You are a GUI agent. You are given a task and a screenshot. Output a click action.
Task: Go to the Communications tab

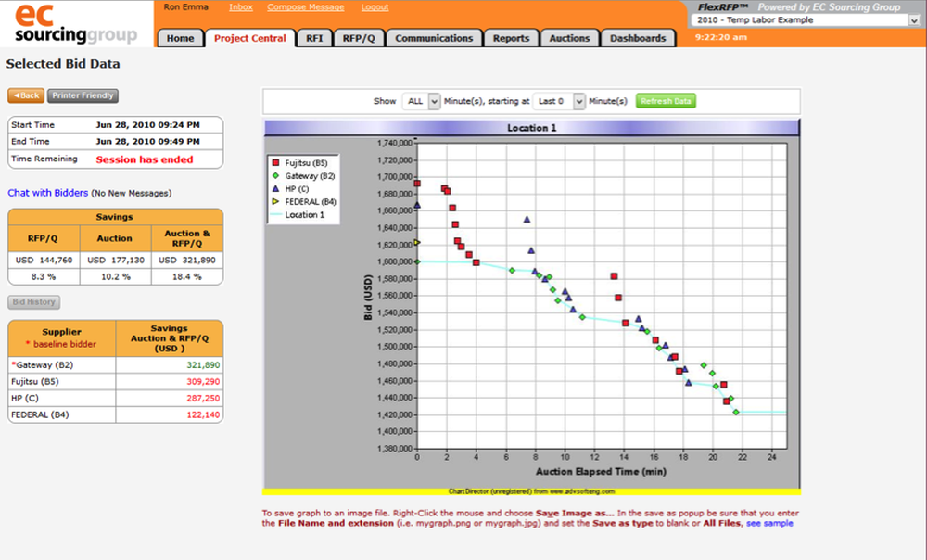click(434, 38)
